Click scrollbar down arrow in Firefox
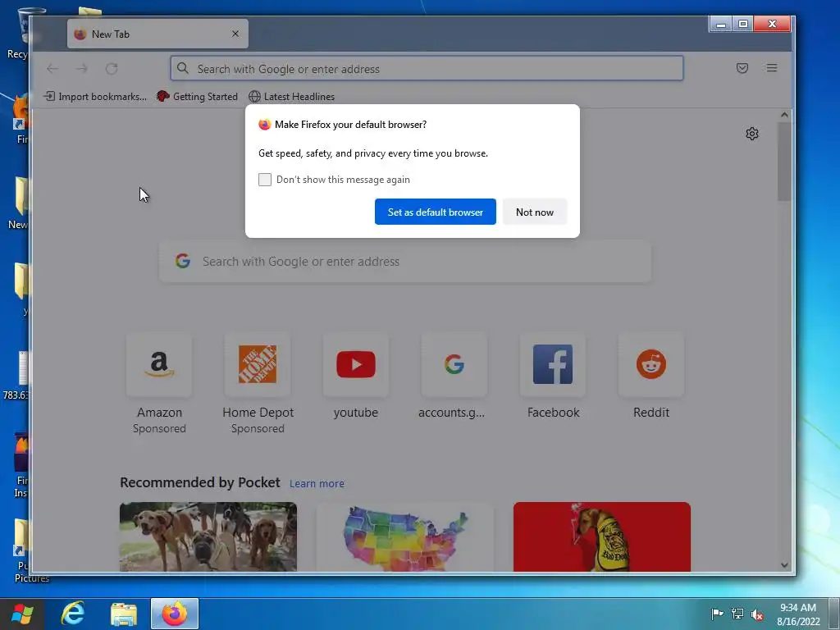 tap(784, 564)
